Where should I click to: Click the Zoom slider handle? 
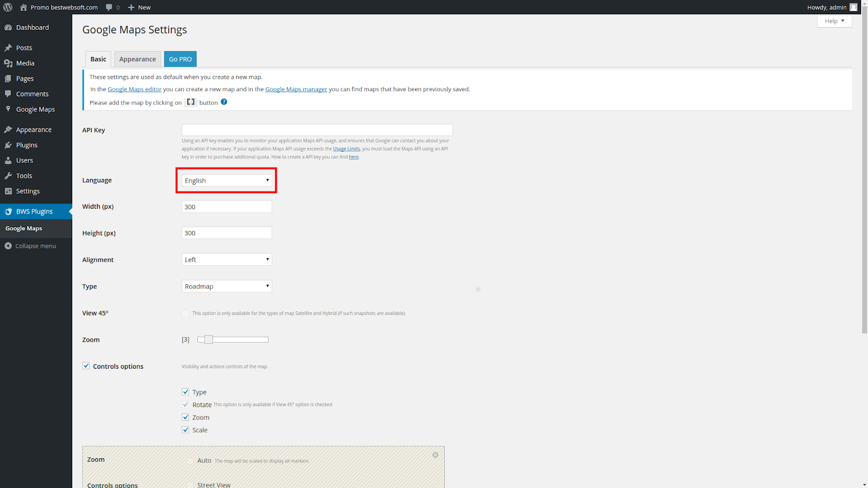tap(208, 339)
